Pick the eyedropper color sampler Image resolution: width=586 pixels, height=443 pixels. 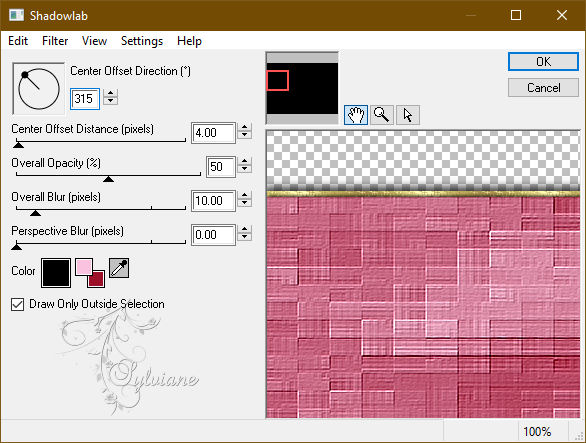point(119,268)
